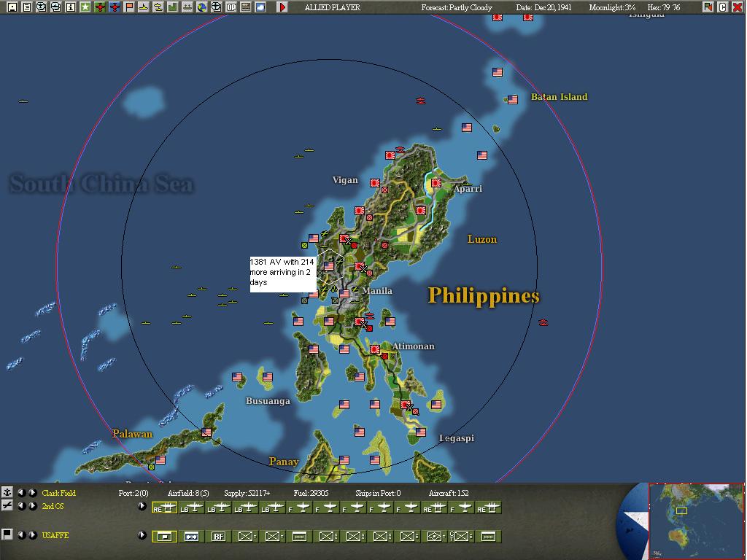The height and width of the screenshot is (560, 747).
Task: Click the crosshair target toolbar icon
Action: pos(216,7)
